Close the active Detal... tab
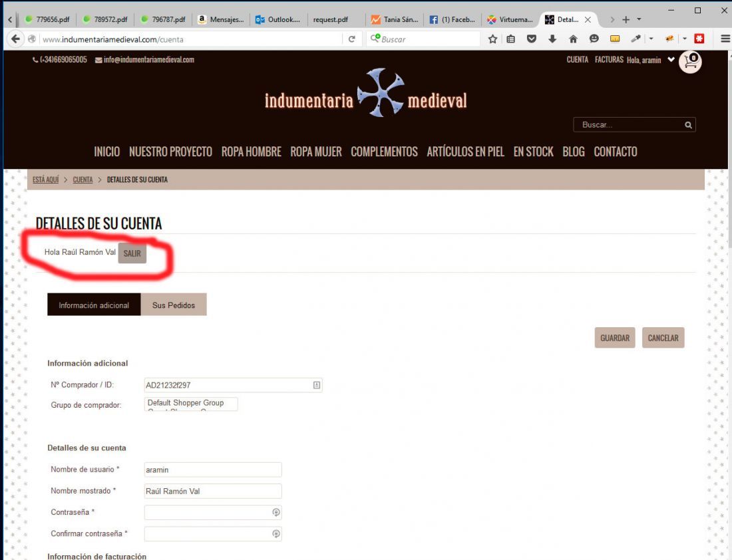The height and width of the screenshot is (560, 732). (x=588, y=19)
